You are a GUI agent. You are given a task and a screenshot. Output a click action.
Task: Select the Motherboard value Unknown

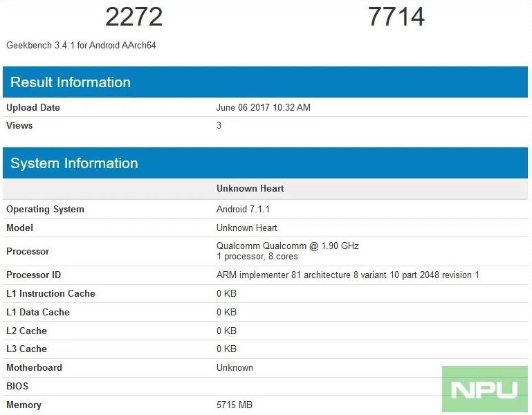[235, 368]
